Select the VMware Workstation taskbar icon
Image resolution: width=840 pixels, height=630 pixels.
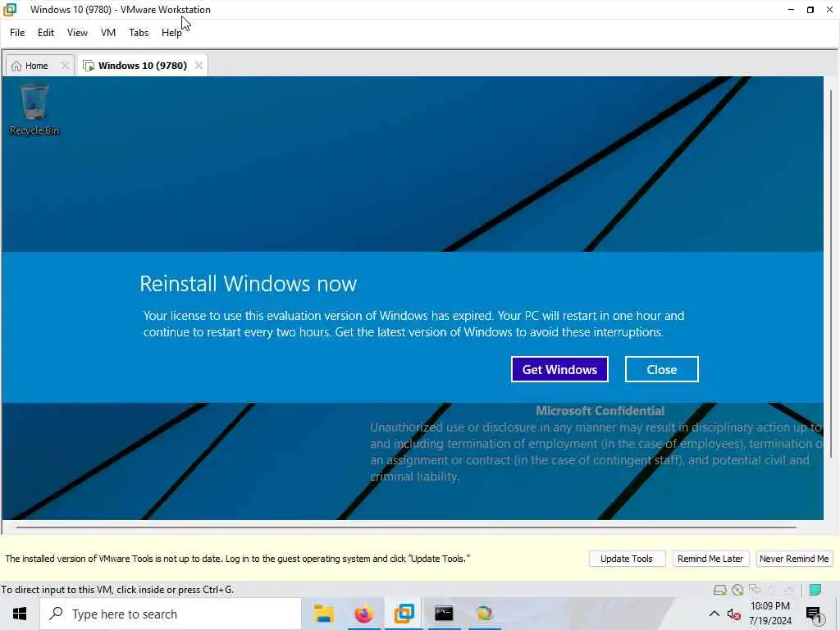pyautogui.click(x=404, y=614)
